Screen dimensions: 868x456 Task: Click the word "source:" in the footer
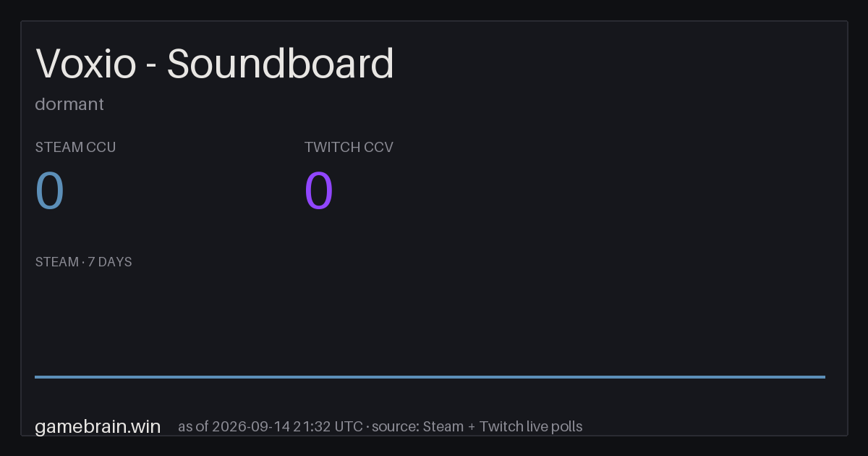pyautogui.click(x=396, y=426)
